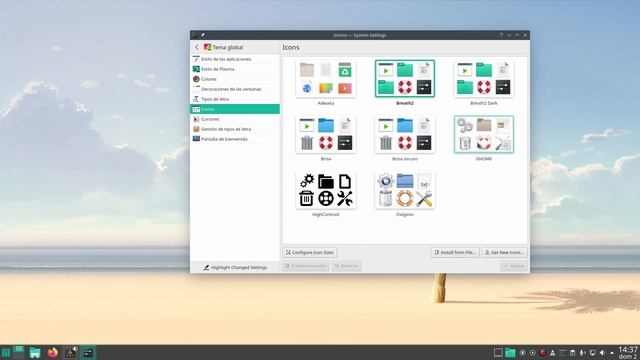Click the greyed Aplicar button
This screenshot has width=640, height=360.
[x=514, y=266]
